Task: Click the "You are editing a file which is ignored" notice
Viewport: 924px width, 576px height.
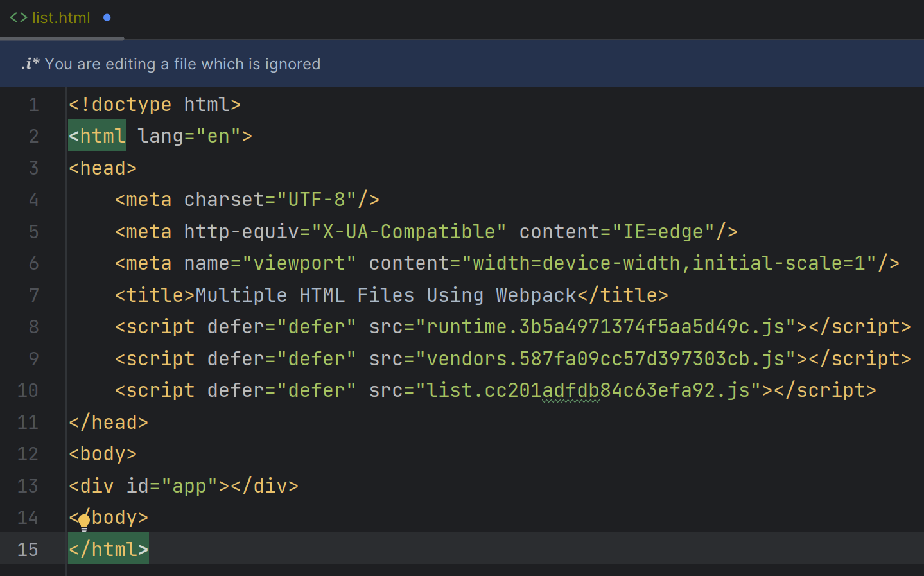Action: point(182,64)
